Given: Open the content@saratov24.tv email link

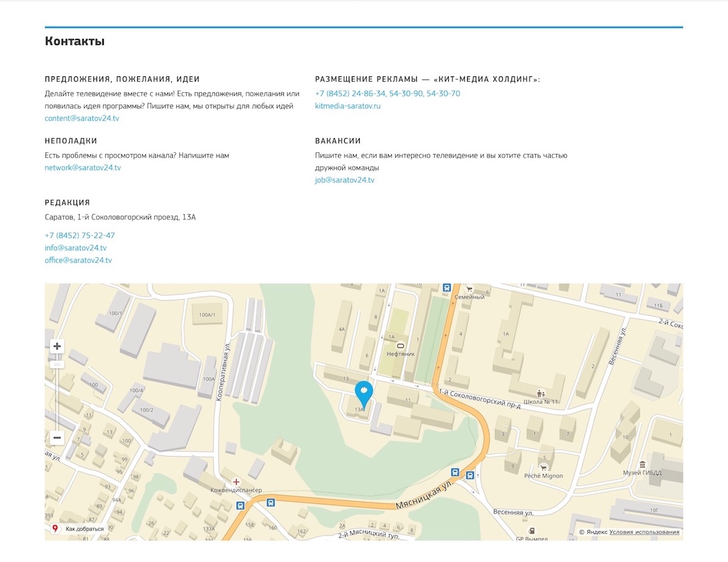Looking at the screenshot, I should click(82, 118).
